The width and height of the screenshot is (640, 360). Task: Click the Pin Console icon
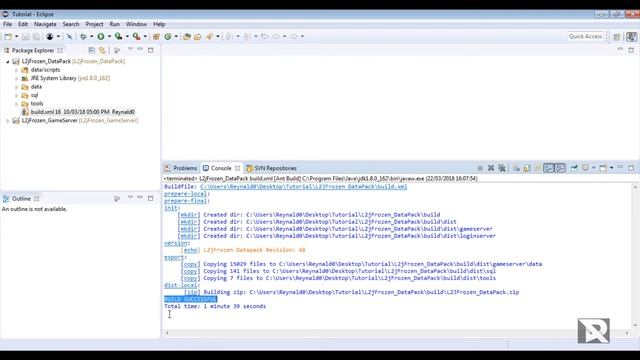[x=574, y=168]
